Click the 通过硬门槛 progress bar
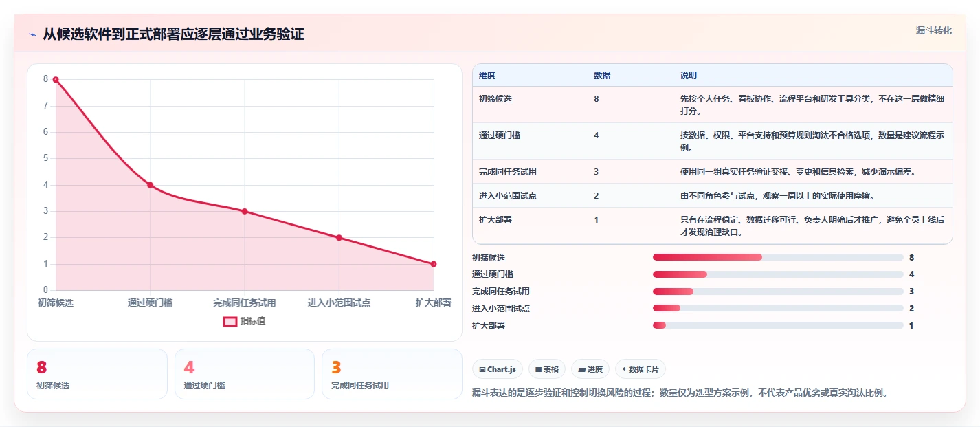Viewport: 980px width, 427px height. click(x=778, y=274)
